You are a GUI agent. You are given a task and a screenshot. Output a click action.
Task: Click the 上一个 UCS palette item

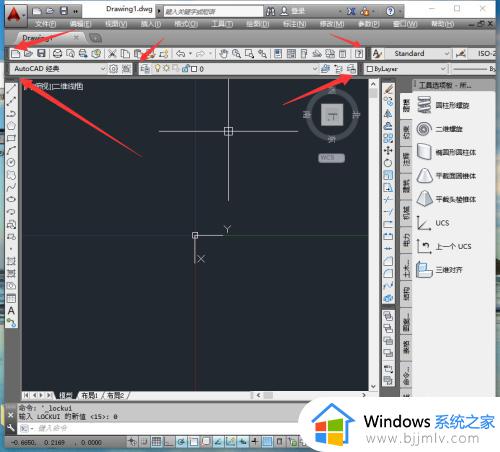(444, 246)
